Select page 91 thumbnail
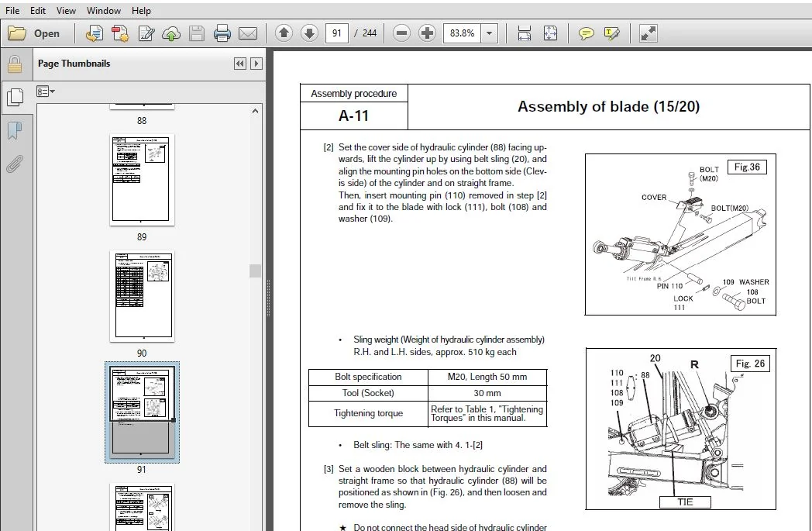This screenshot has height=531, width=812. 142,412
